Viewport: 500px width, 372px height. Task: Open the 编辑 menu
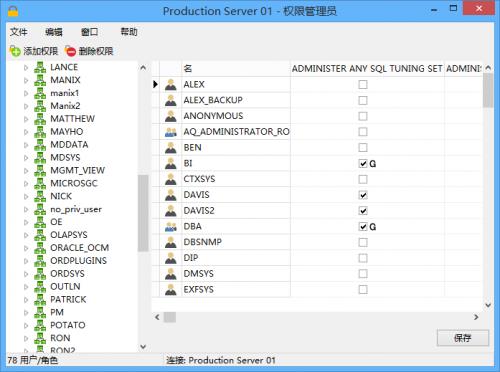(54, 32)
